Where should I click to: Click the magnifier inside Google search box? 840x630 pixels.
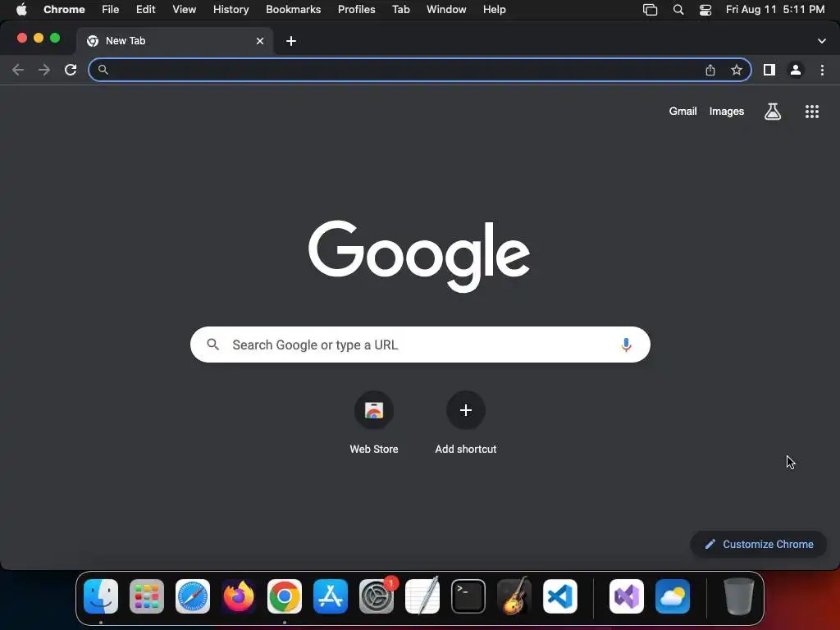[x=212, y=345]
